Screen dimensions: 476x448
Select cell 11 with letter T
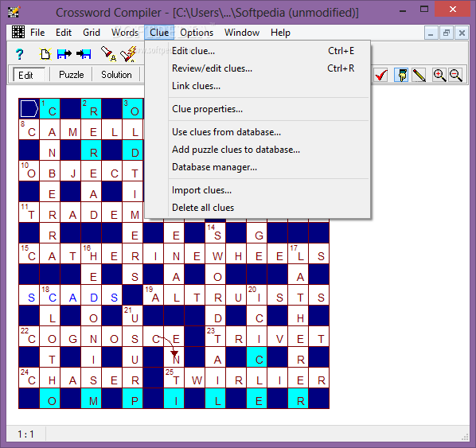(29, 212)
